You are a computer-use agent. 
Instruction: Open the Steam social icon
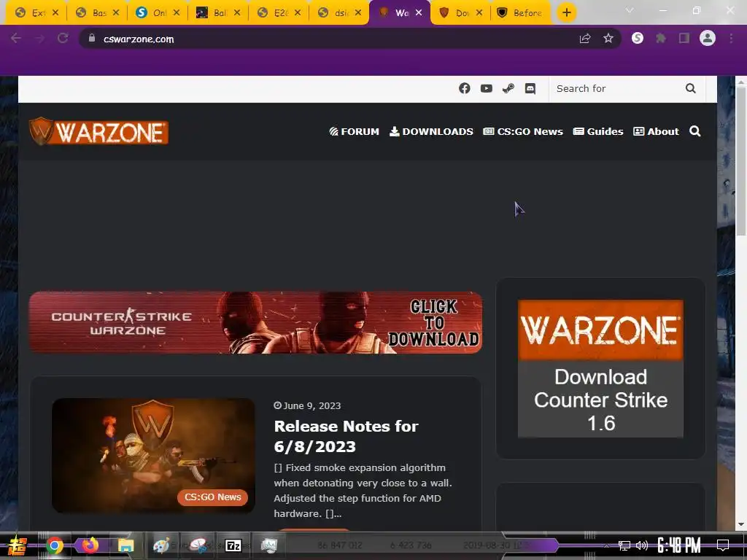508,88
